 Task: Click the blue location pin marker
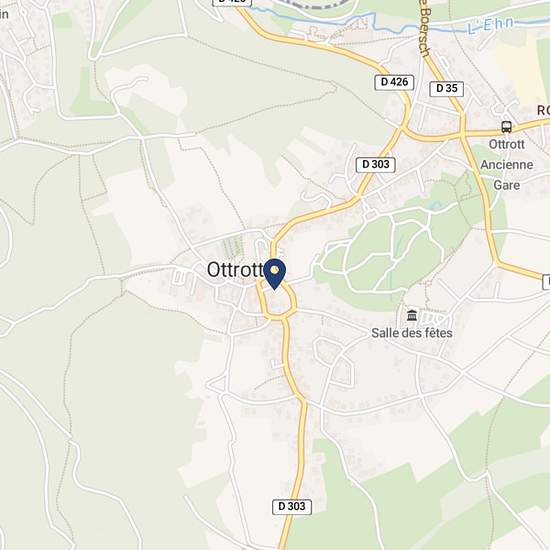coord(275,274)
